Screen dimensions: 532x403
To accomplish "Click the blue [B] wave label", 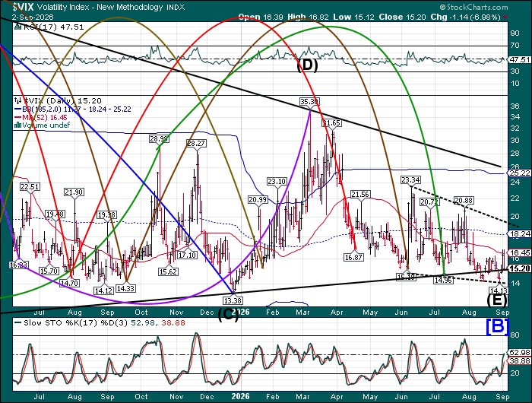I will tap(497, 327).
